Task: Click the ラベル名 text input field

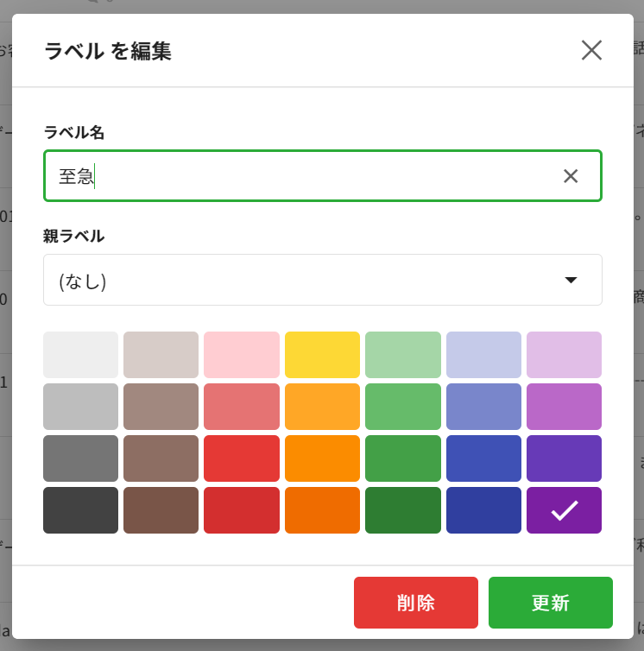Action: (302, 176)
